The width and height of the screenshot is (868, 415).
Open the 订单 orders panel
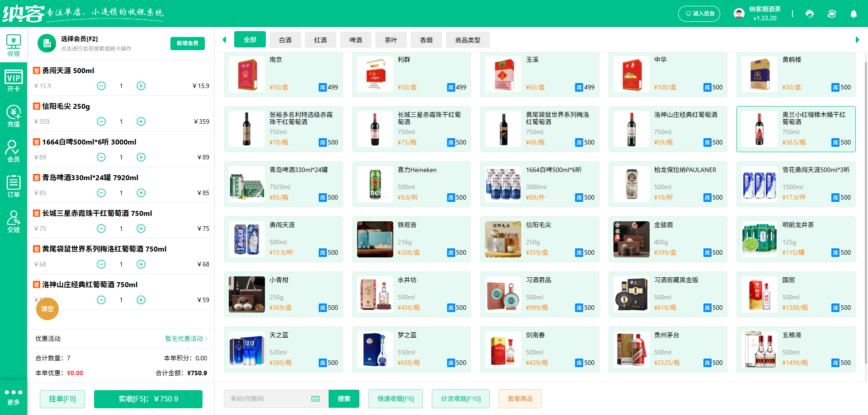[x=14, y=185]
